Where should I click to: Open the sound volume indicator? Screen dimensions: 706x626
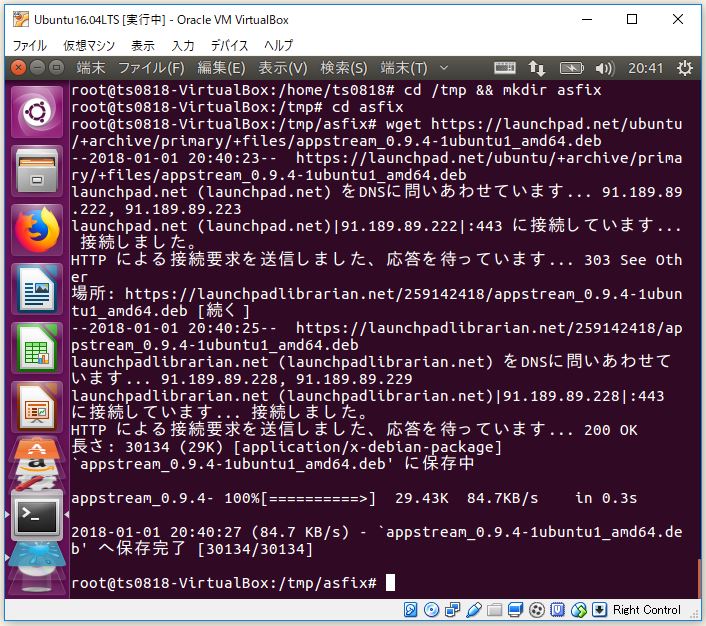coord(604,68)
